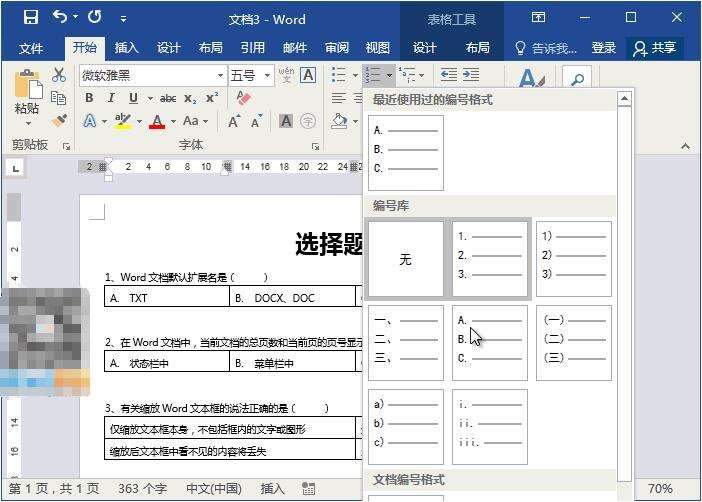The image size is (702, 502).
Task: Click the Decrease Indent icon
Action: click(449, 74)
